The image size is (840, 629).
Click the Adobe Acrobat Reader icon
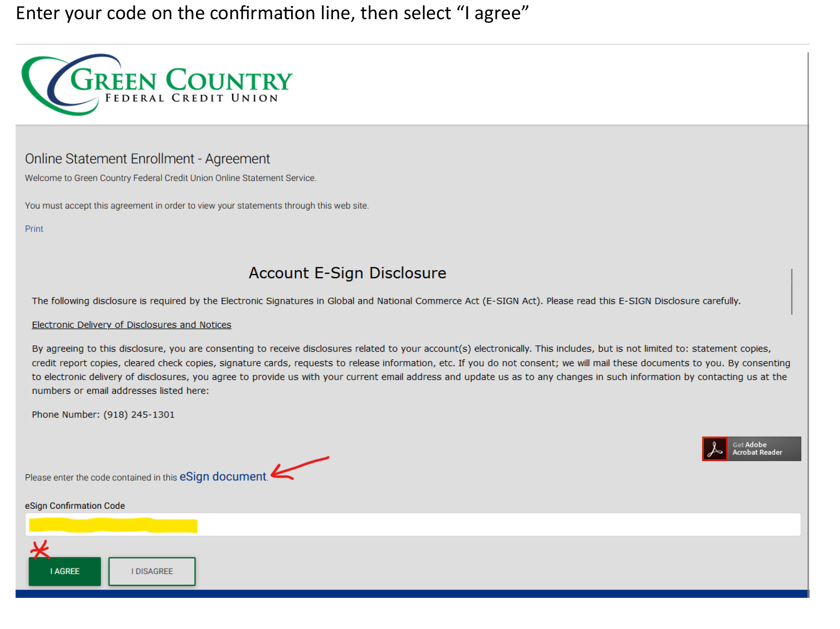point(715,449)
